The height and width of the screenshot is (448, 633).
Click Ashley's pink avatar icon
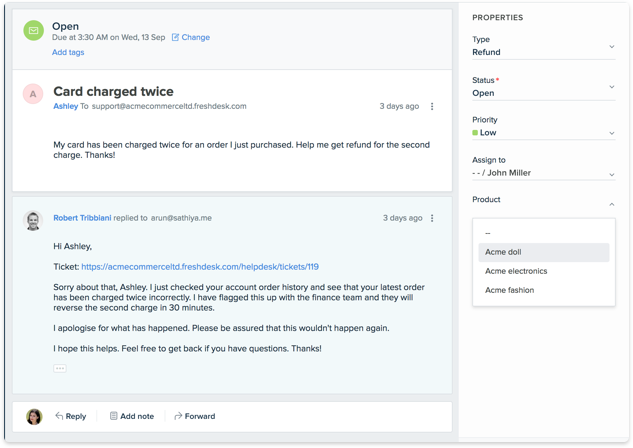34,94
